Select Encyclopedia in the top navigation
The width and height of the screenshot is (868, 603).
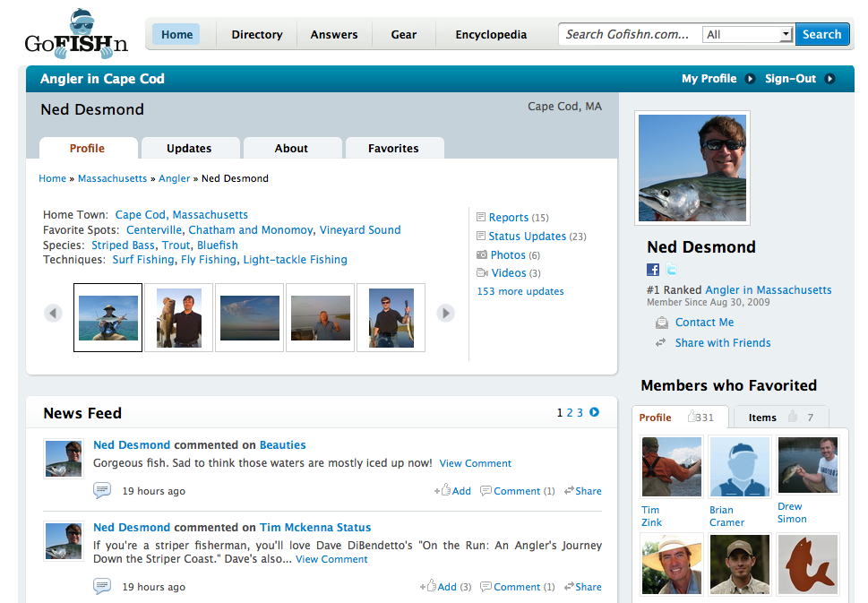[491, 34]
